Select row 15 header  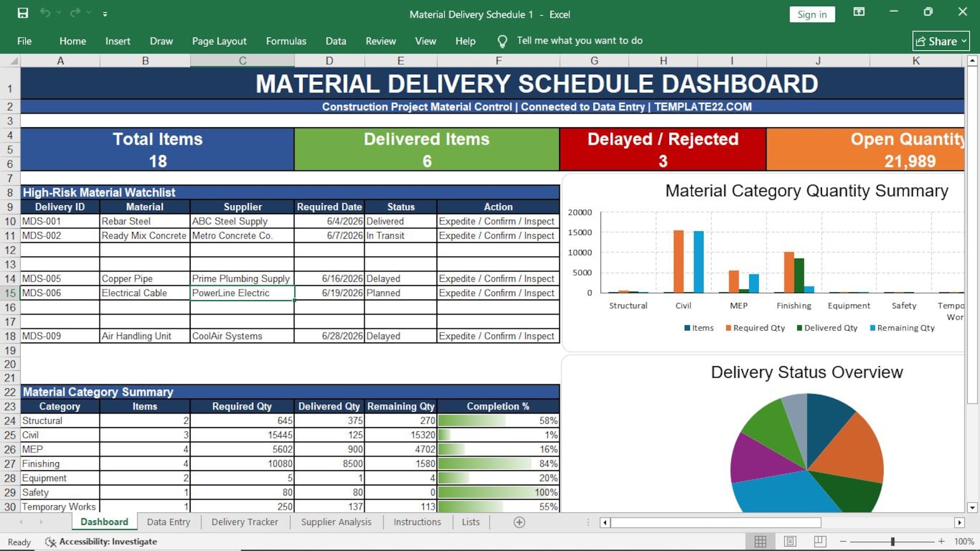coord(10,293)
